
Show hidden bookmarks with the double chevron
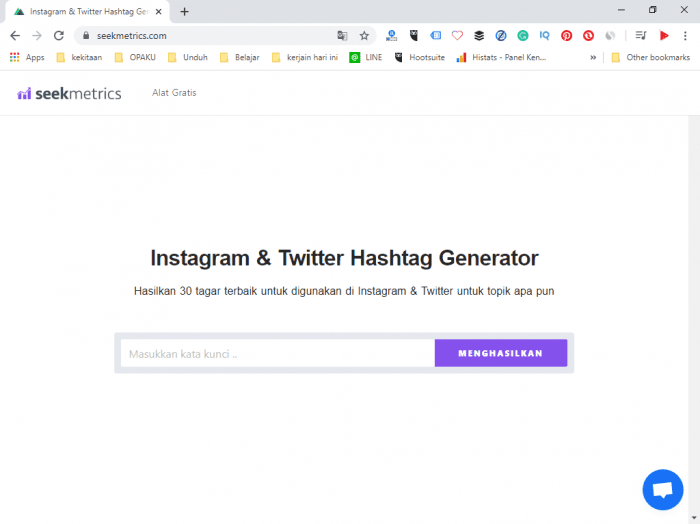coord(593,57)
